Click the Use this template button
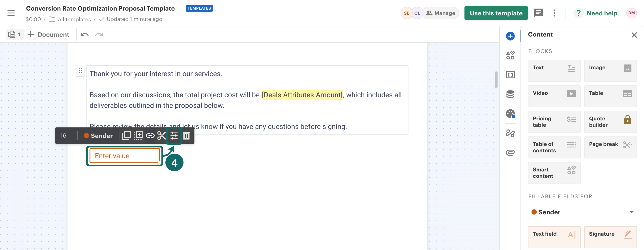The height and width of the screenshot is (250, 644). (x=496, y=13)
